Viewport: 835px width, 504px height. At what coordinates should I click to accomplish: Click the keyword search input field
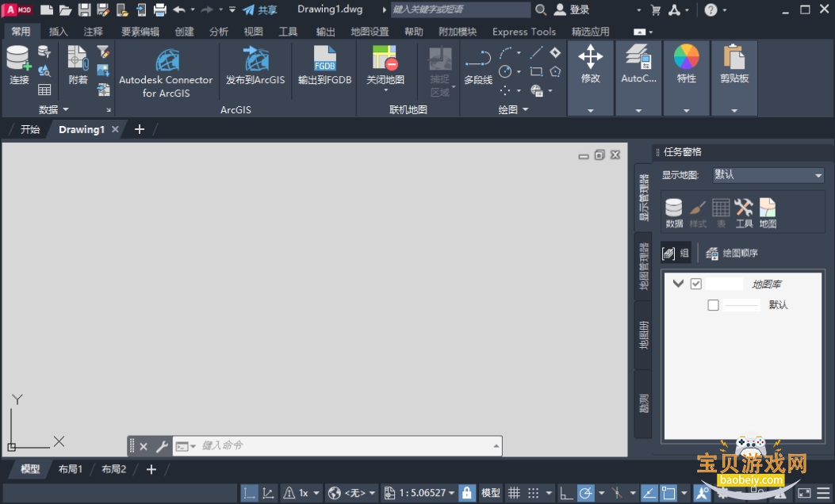pos(460,10)
